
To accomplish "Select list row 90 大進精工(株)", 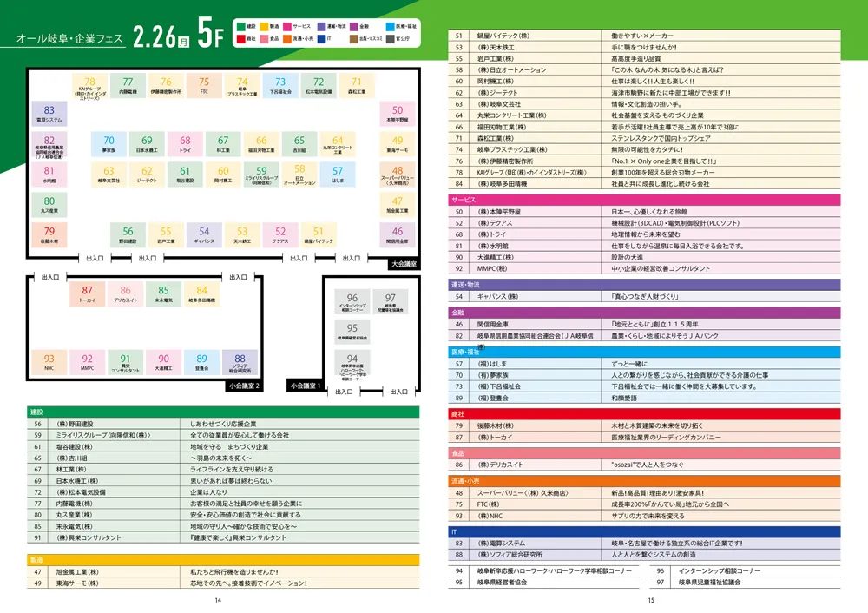I will tap(644, 257).
